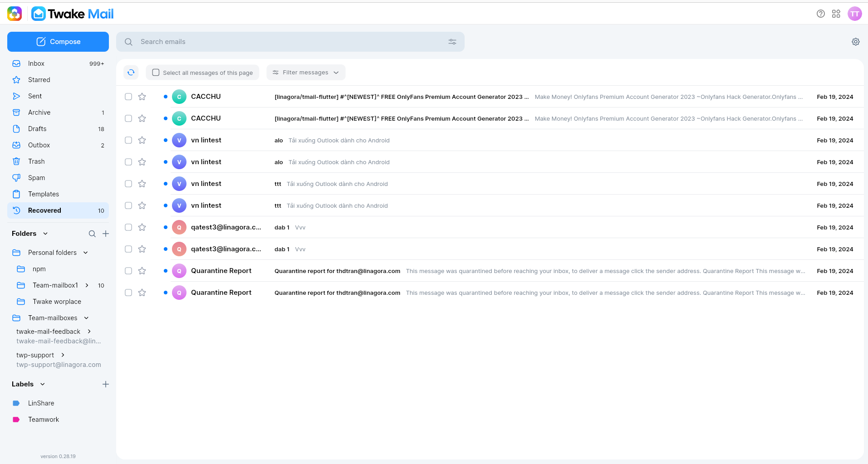Expand twake-mail-feedback mailbox chevron
Image resolution: width=868 pixels, height=464 pixels.
coord(89,332)
